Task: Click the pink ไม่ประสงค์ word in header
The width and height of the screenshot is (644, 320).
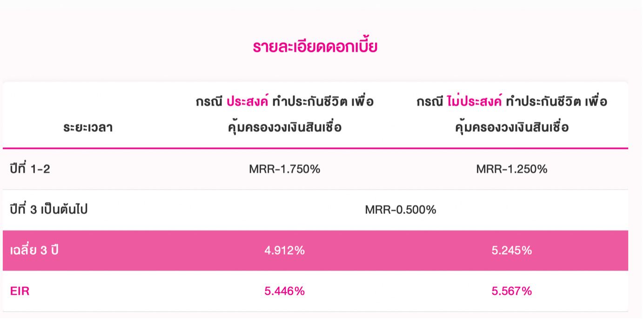Action: tap(474, 102)
